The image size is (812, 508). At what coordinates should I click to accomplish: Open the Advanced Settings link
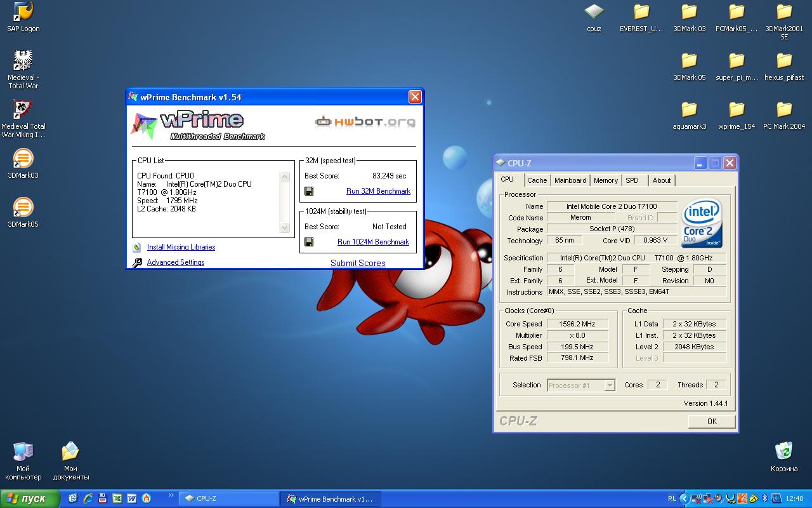point(176,262)
